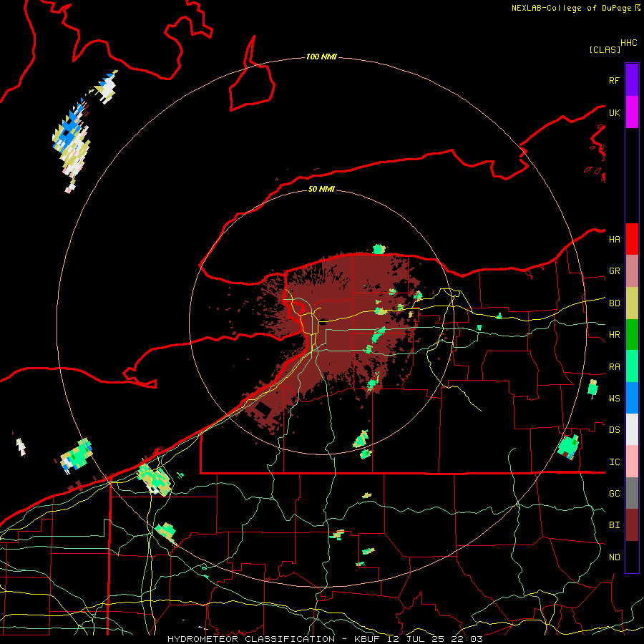Click the "HYDROMETEOR CLASSIFICATION - KBUF" footer title

[275, 639]
